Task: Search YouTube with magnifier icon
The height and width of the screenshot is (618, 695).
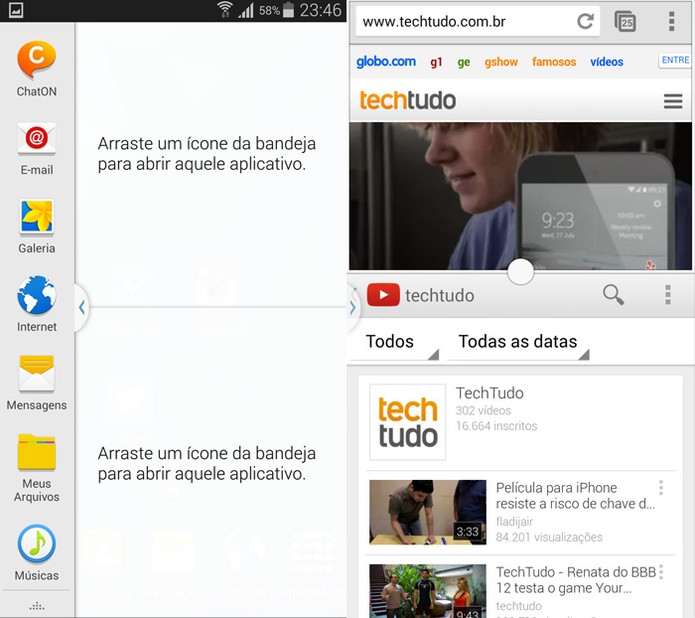Action: [613, 294]
